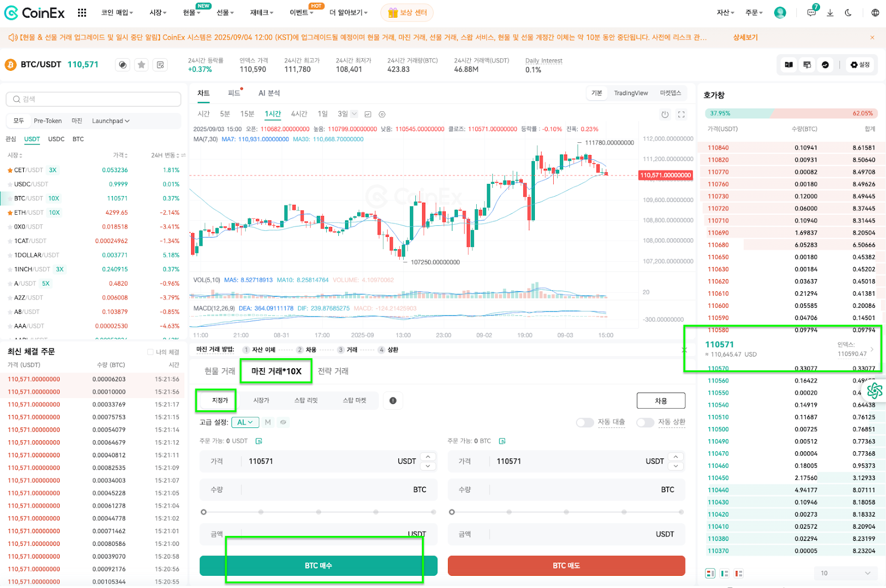The height and width of the screenshot is (588, 886).
Task: Switch to the TradingView chart tab
Action: pyautogui.click(x=631, y=92)
